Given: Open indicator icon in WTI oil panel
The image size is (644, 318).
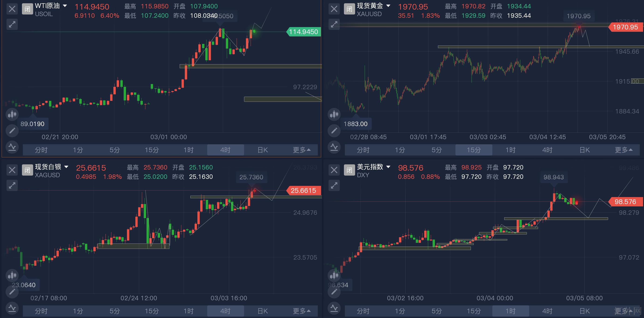Looking at the screenshot, I should [x=12, y=147].
